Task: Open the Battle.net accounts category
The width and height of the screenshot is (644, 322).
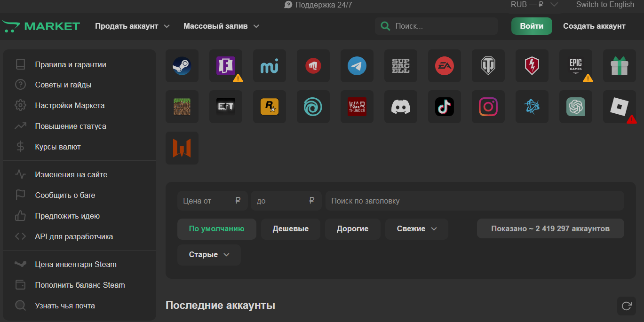Action: coord(532,107)
